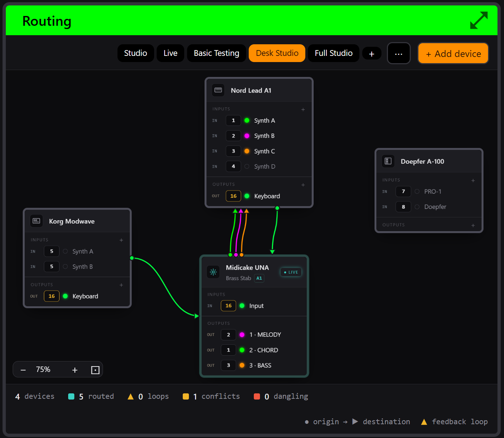Image resolution: width=504 pixels, height=438 pixels.
Task: Open the Full Studio tab
Action: pyautogui.click(x=334, y=53)
